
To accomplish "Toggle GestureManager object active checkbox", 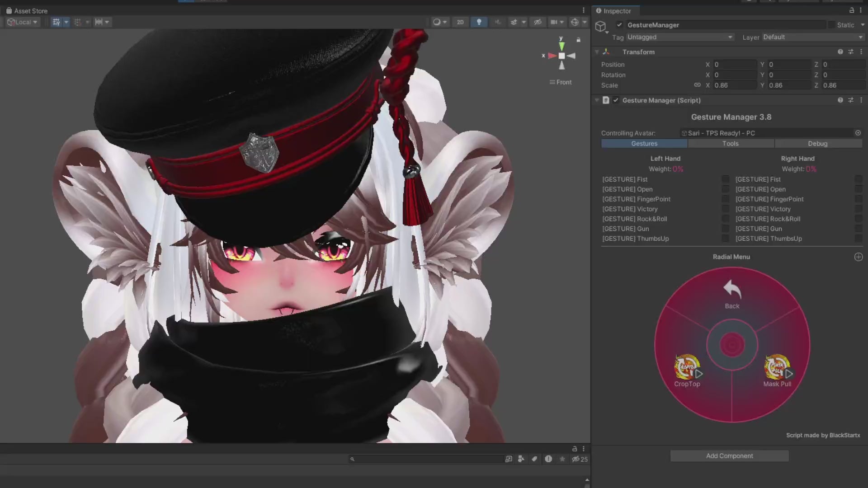I will [619, 25].
